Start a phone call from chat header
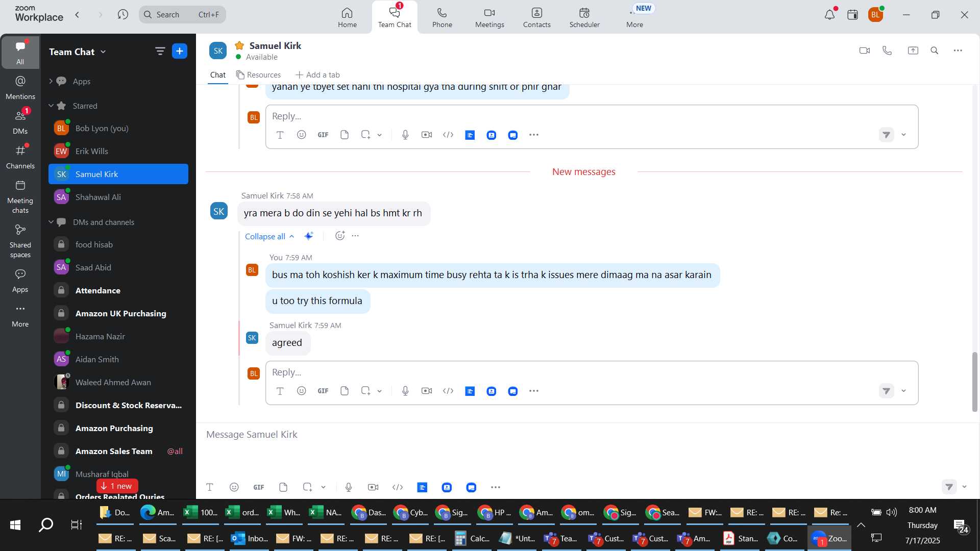The width and height of the screenshot is (980, 551). pyautogui.click(x=887, y=51)
